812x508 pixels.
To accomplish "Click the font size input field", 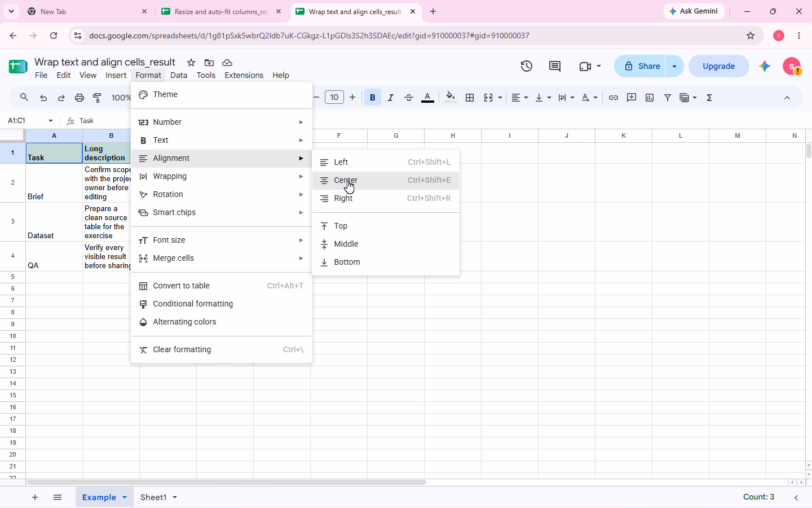I will [x=334, y=98].
